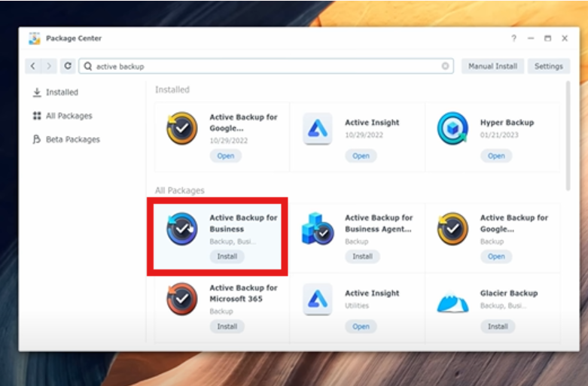The width and height of the screenshot is (588, 386).
Task: Click the search field containing active backup
Action: pyautogui.click(x=267, y=66)
